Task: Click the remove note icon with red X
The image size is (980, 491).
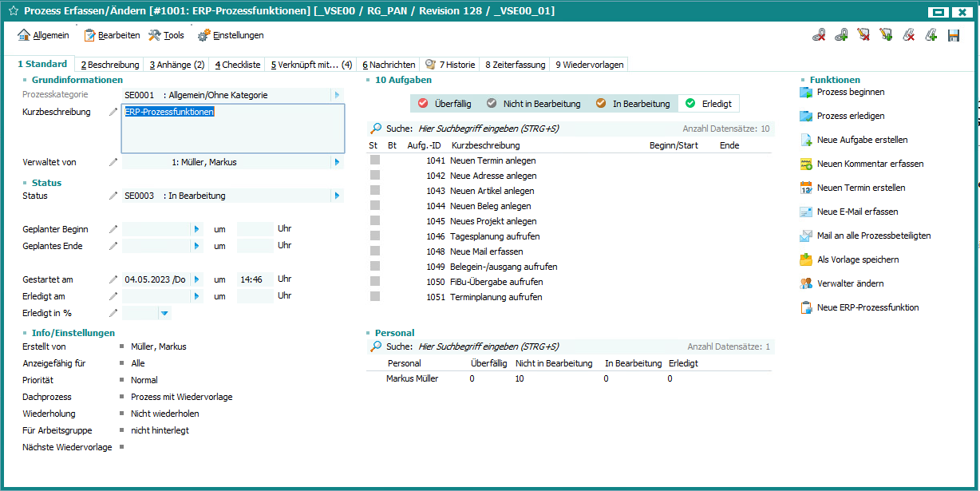Action: pyautogui.click(x=863, y=35)
